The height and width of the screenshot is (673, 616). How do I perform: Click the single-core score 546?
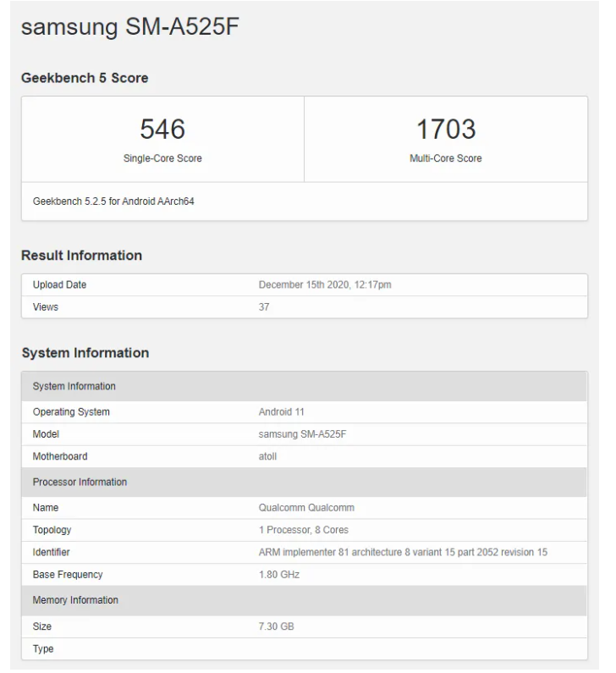[162, 129]
